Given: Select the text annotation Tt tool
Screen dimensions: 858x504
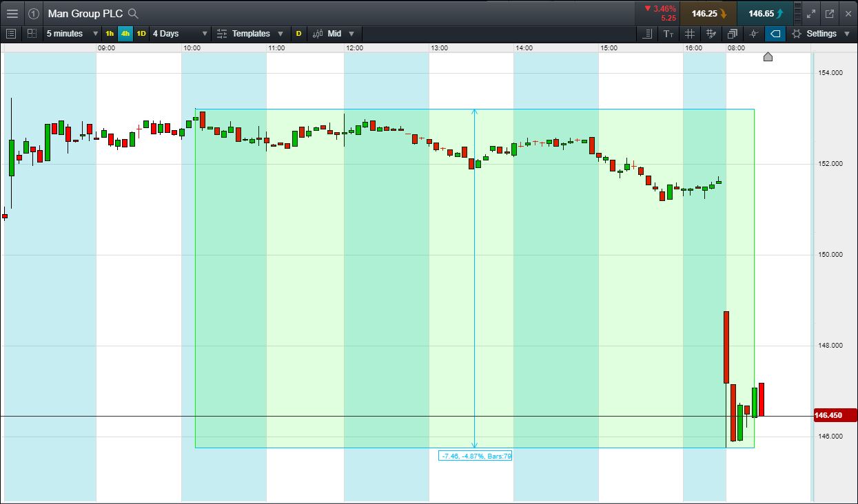Looking at the screenshot, I should 668,33.
